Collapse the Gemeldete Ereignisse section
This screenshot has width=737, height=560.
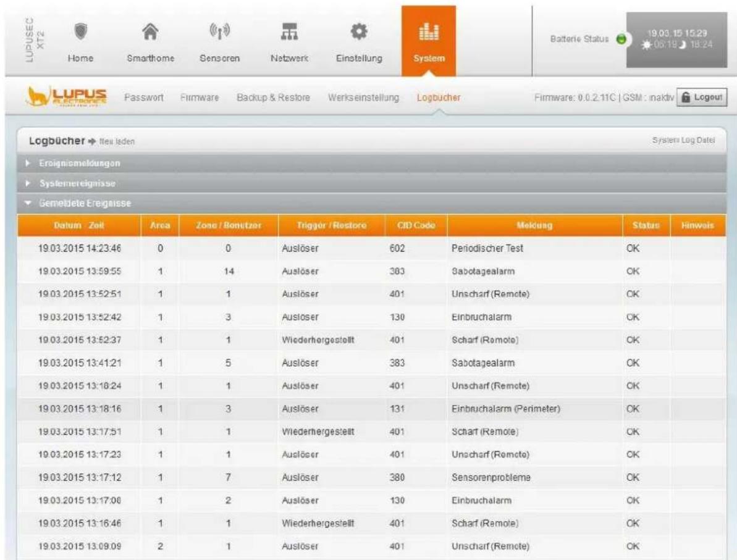click(372, 203)
